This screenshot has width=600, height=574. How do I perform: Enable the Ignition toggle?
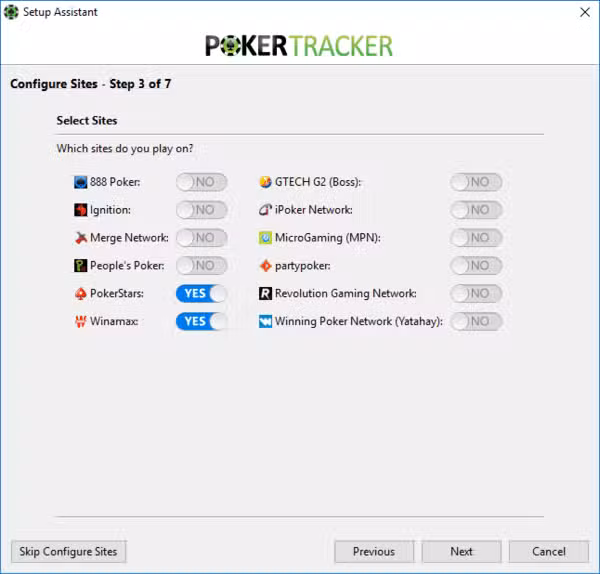pyautogui.click(x=202, y=210)
